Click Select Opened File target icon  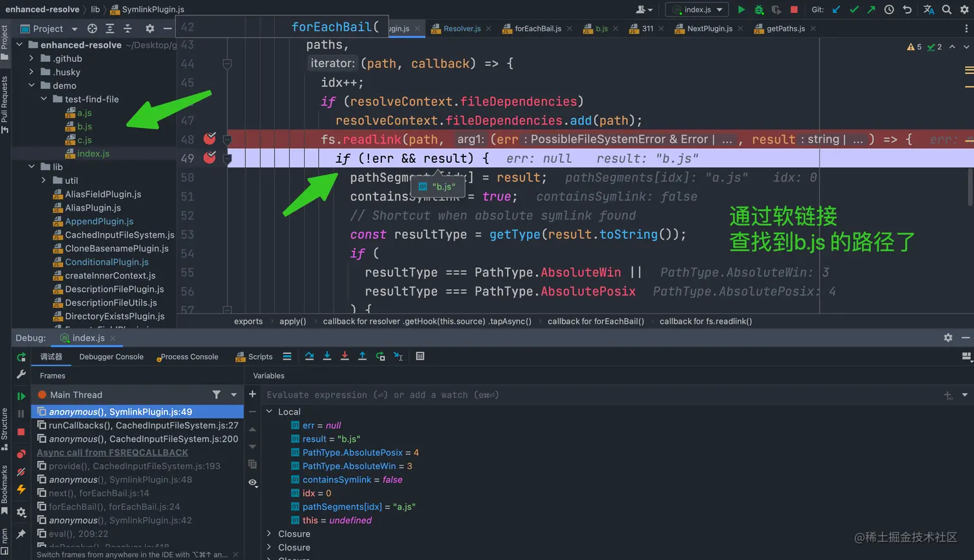[92, 29]
